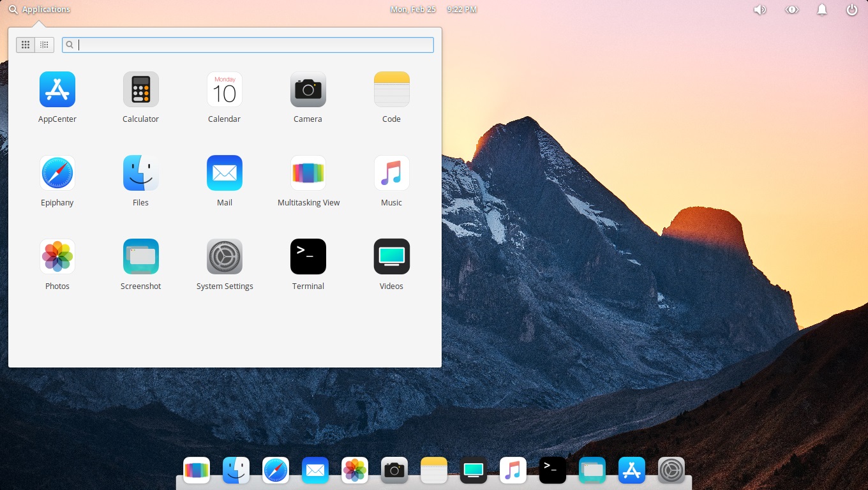Open System Settings from the applications grid
This screenshot has height=490, width=868.
click(225, 264)
